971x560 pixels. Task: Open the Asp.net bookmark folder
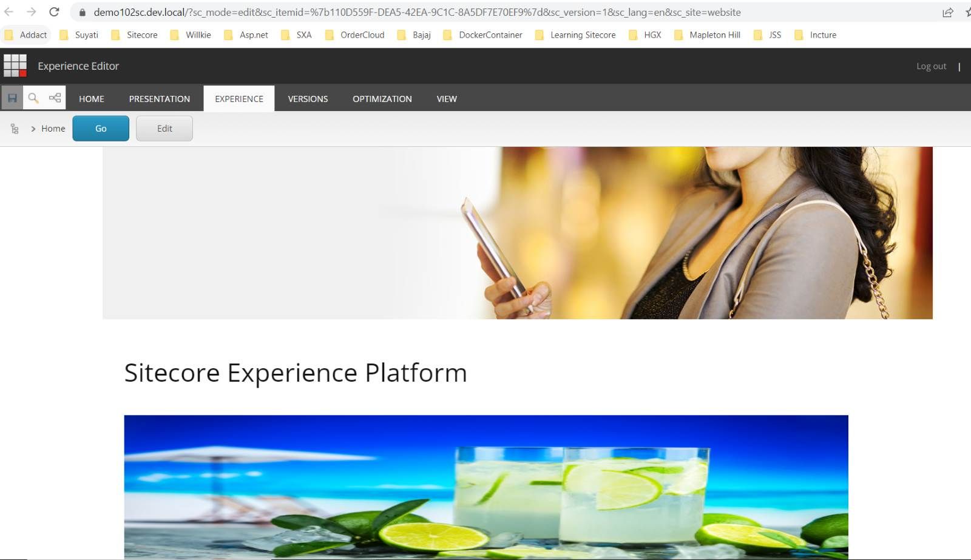click(x=246, y=35)
